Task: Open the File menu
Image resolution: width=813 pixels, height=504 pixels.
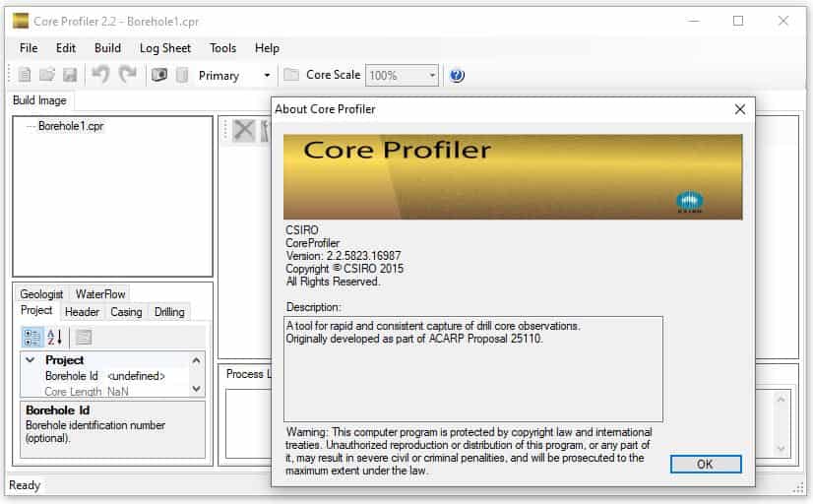Action: pyautogui.click(x=29, y=48)
